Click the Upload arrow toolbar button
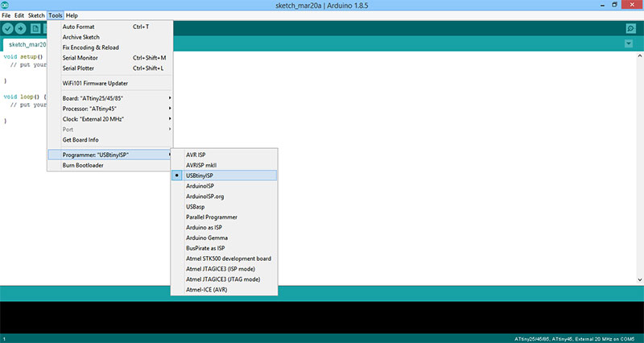This screenshot has height=343, width=644. 21,28
